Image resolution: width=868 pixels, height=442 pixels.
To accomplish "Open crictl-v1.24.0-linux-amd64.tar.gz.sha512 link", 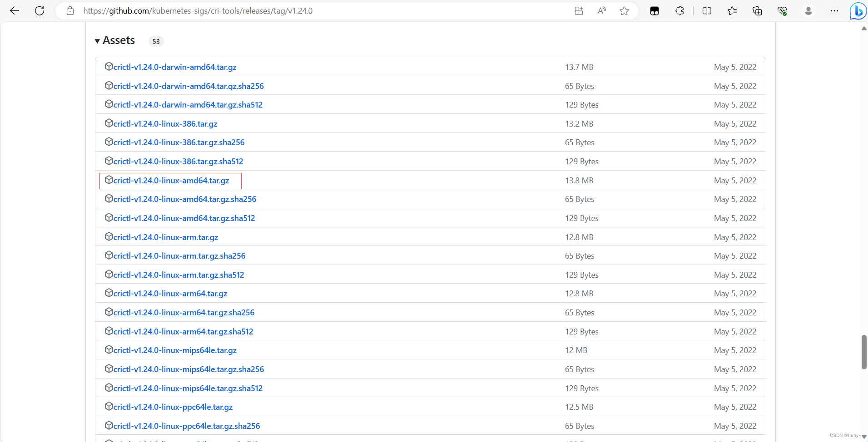I will pyautogui.click(x=184, y=218).
